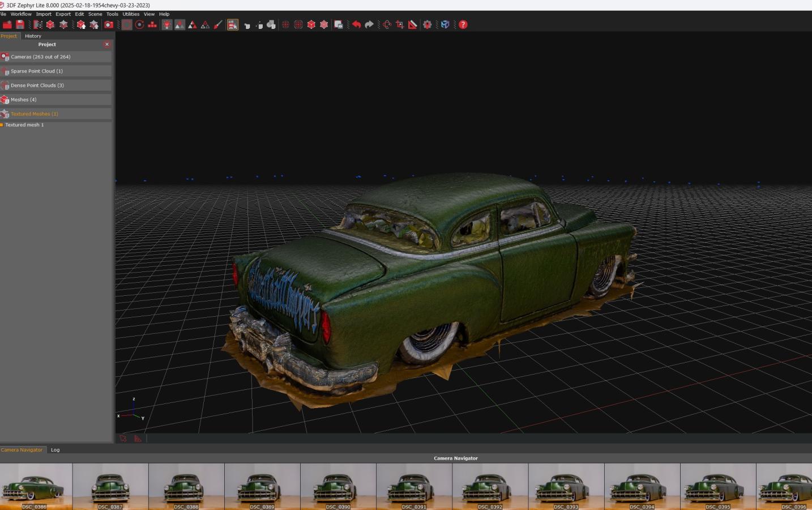Viewport: 812px width, 510px height.
Task: Toggle the Textured mesh 1 orange checkbox
Action: coord(2,125)
